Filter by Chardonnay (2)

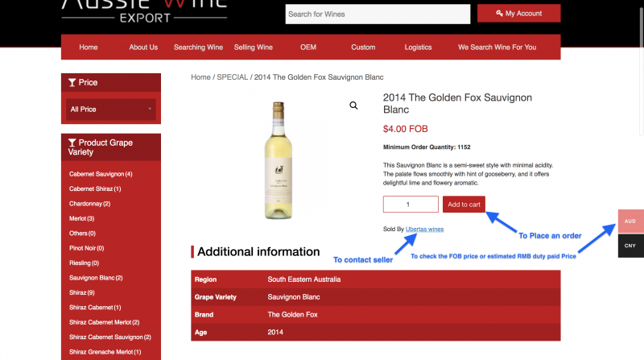pos(89,204)
